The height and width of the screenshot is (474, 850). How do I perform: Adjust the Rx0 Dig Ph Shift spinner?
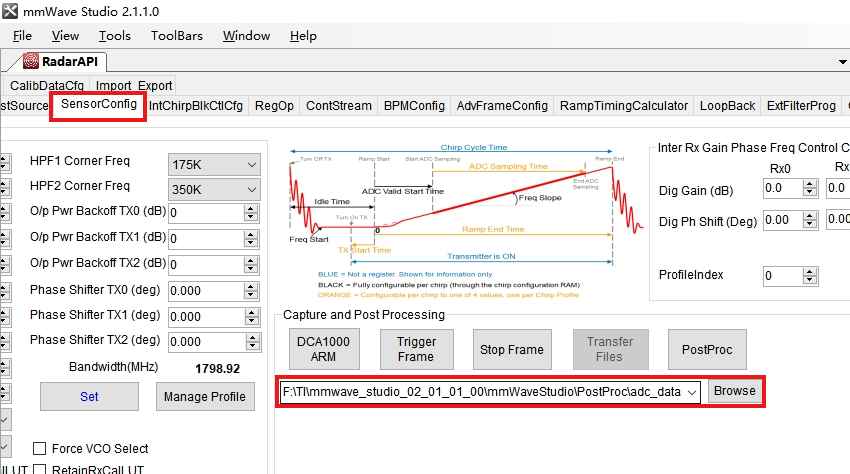810,220
